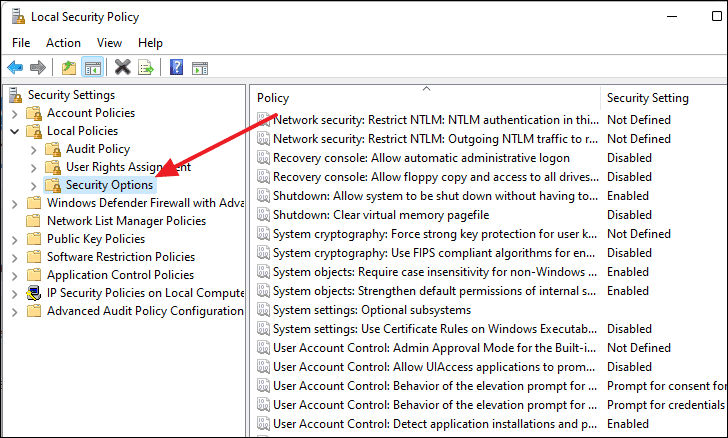Select Restrict NTLM: Outgoing NTLM traffic policy
This screenshot has height=438, width=728.
coord(435,139)
